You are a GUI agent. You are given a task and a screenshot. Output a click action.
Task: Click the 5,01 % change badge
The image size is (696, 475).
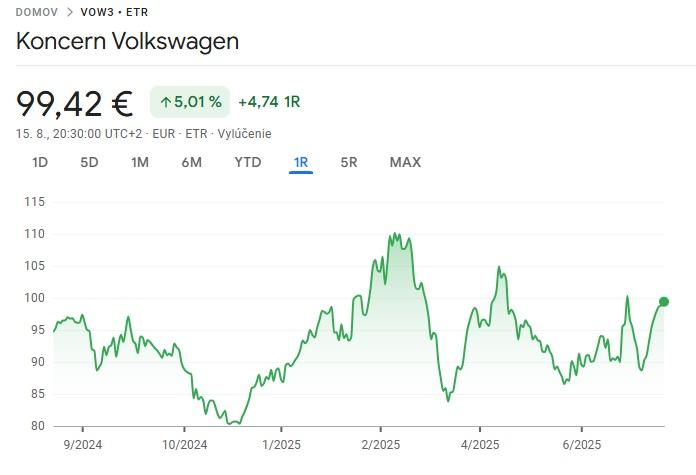(x=190, y=102)
